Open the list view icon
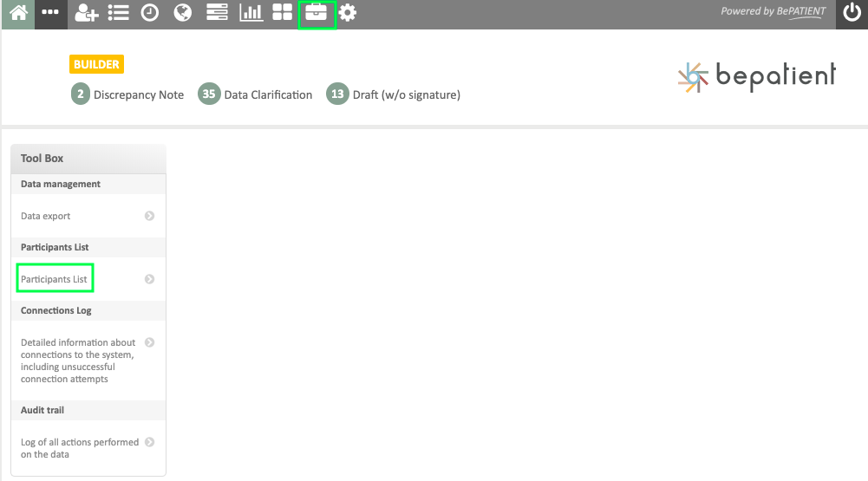The width and height of the screenshot is (868, 481). coord(118,14)
